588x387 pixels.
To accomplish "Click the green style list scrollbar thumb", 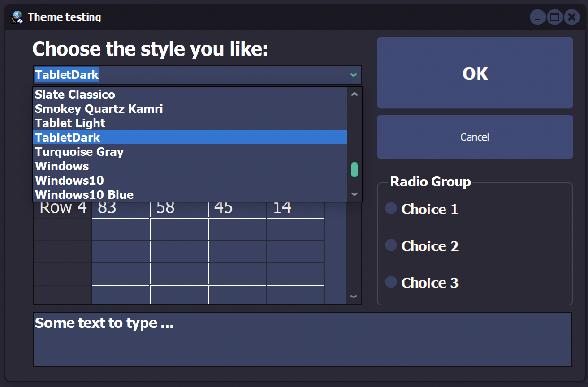I will click(355, 170).
